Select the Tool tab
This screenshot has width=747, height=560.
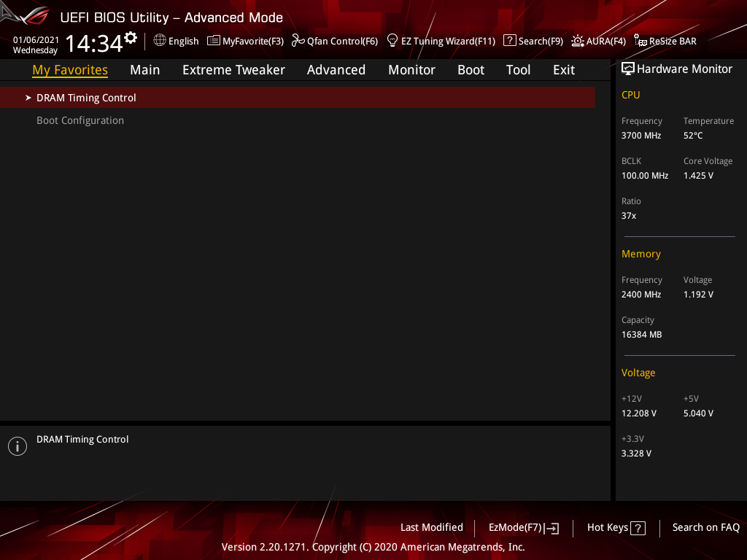coord(519,70)
